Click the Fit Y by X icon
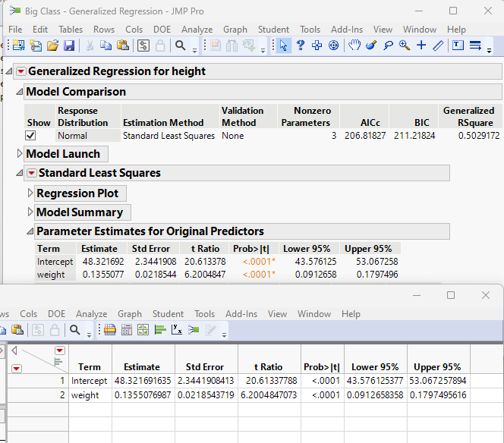 pos(176,330)
